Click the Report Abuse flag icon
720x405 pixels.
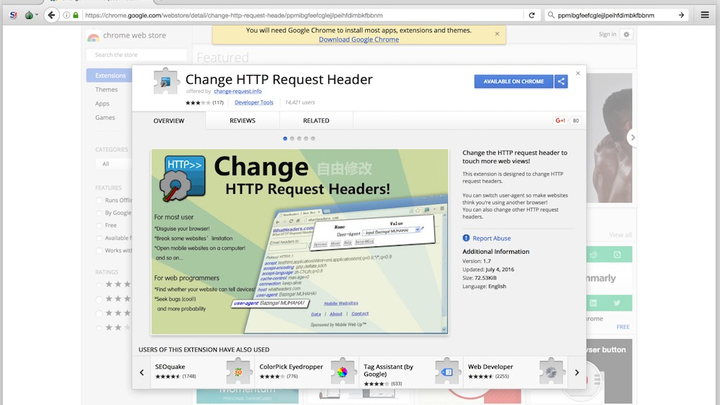pyautogui.click(x=466, y=238)
